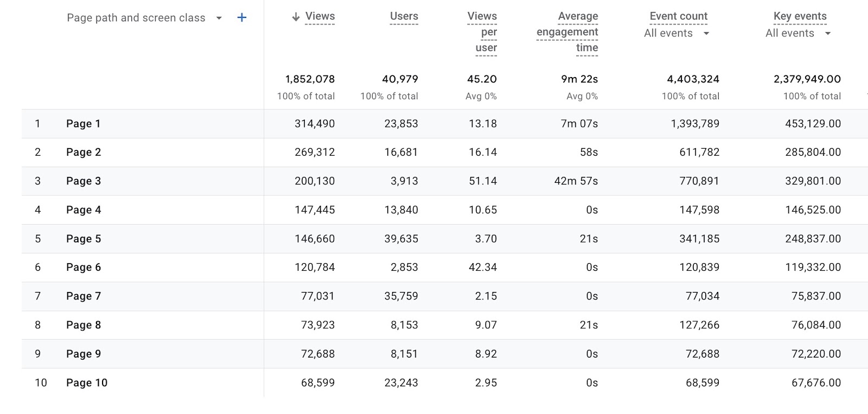
Task: Select the Page 1 row link
Action: 83,123
